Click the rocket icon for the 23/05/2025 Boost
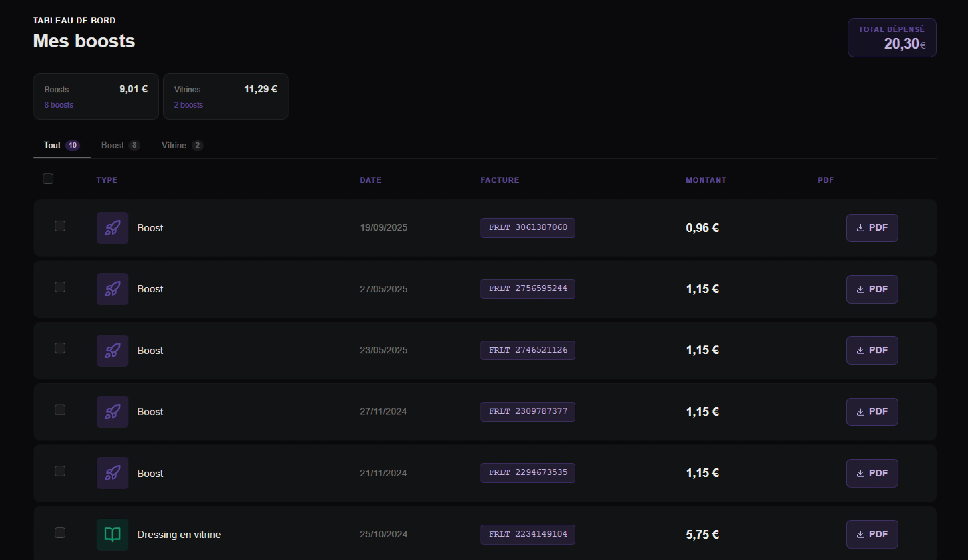The width and height of the screenshot is (968, 560). (112, 350)
